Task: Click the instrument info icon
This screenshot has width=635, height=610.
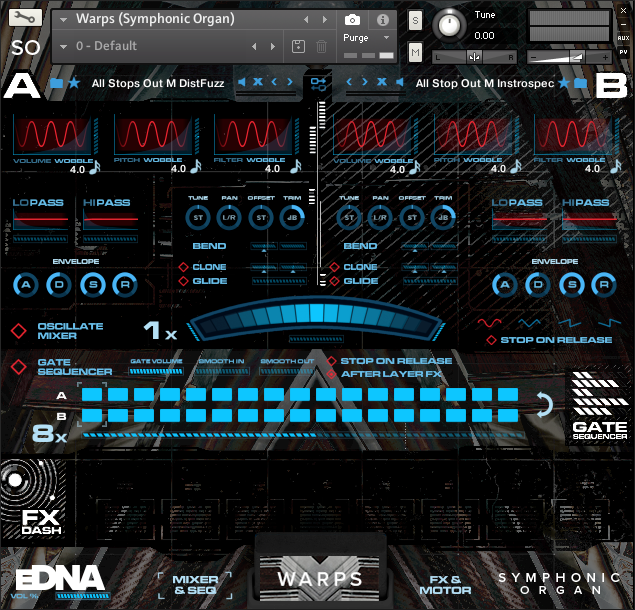Action: [382, 19]
